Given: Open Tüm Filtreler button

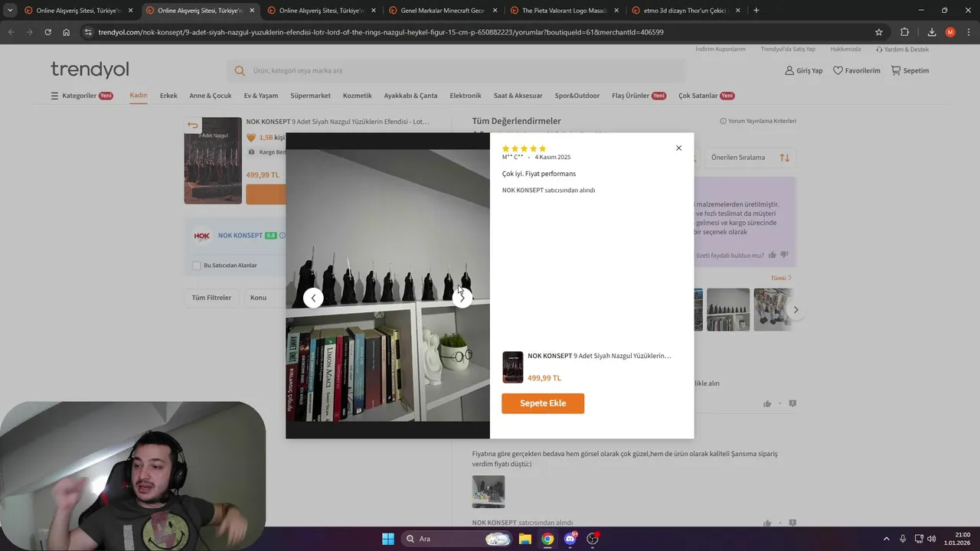Looking at the screenshot, I should 211,298.
